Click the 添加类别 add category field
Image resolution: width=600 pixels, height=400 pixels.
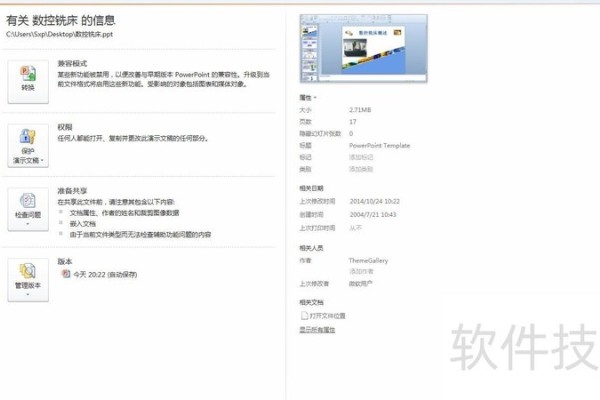361,169
